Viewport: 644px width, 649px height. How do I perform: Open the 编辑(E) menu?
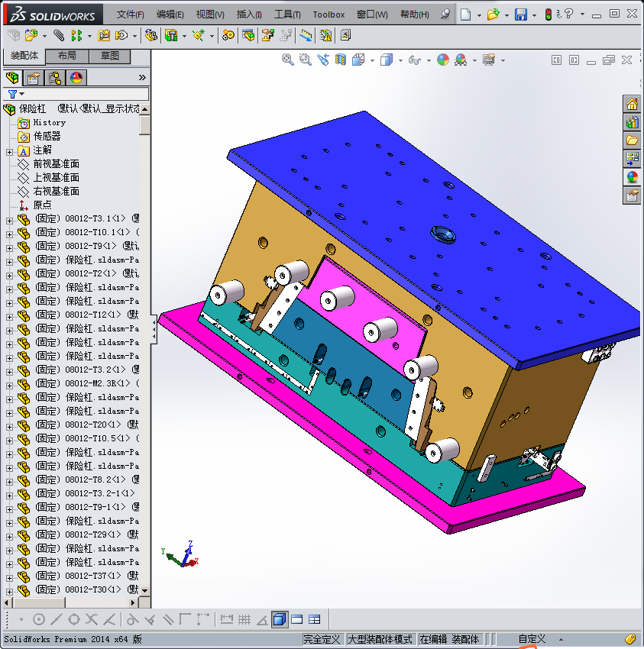(x=170, y=15)
